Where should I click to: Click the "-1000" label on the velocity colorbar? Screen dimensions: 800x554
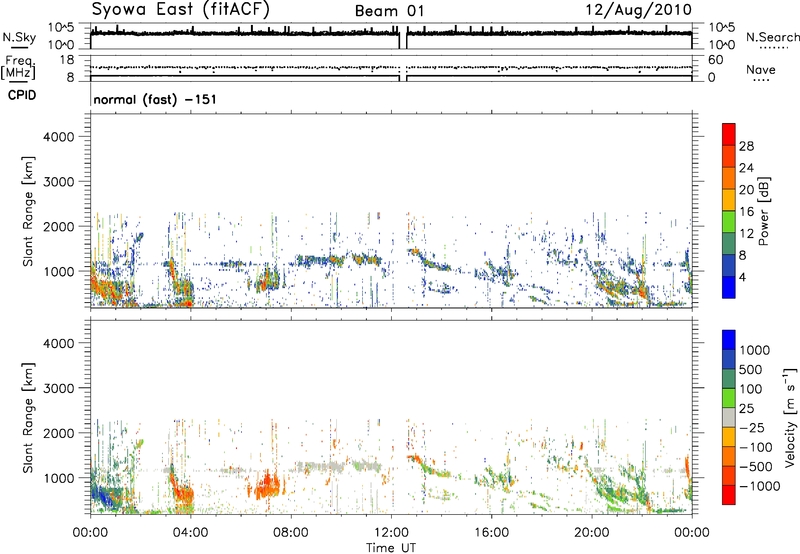pos(759,486)
